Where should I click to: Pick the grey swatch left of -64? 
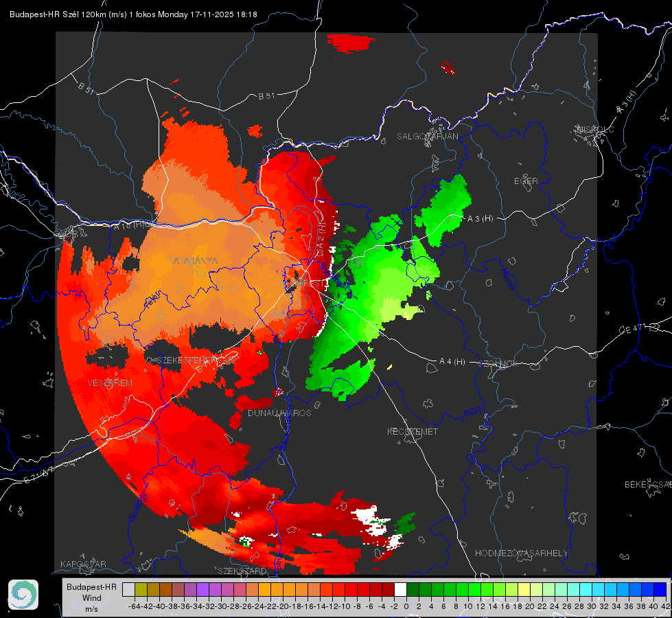coord(128,590)
